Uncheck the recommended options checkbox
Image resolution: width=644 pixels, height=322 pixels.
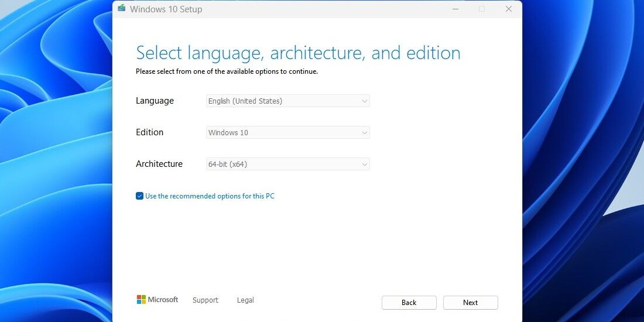coord(139,196)
